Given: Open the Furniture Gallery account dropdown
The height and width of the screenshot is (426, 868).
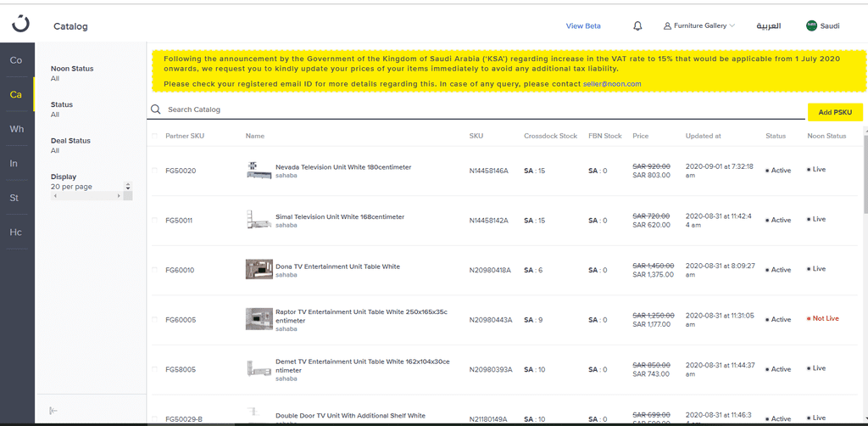Looking at the screenshot, I should [x=699, y=25].
